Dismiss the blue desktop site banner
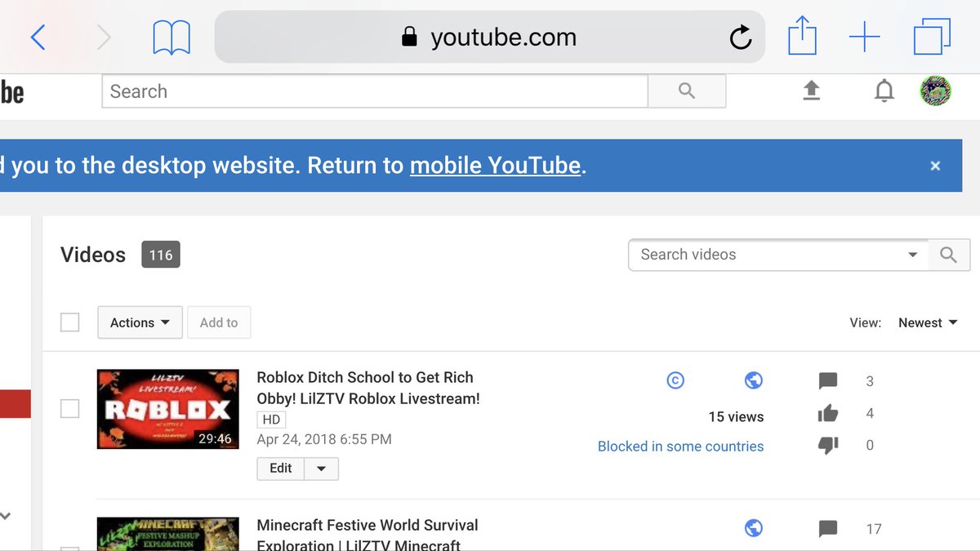The height and width of the screenshot is (551, 980). point(935,166)
